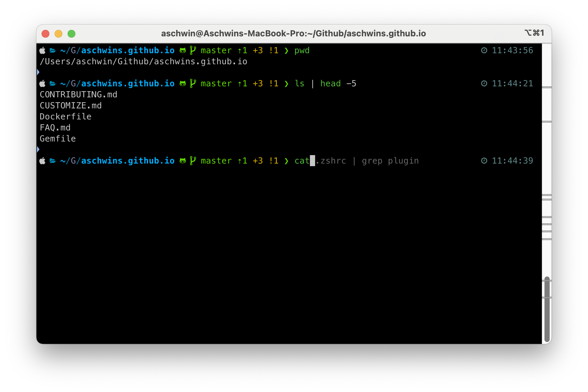This screenshot has width=588, height=392.
Task: Click the git branch icon in the ls prompt
Action: point(193,83)
